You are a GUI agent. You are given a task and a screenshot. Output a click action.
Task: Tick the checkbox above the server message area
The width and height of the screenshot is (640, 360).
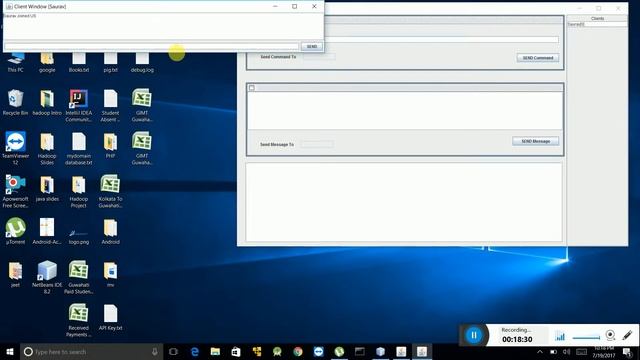(252, 88)
